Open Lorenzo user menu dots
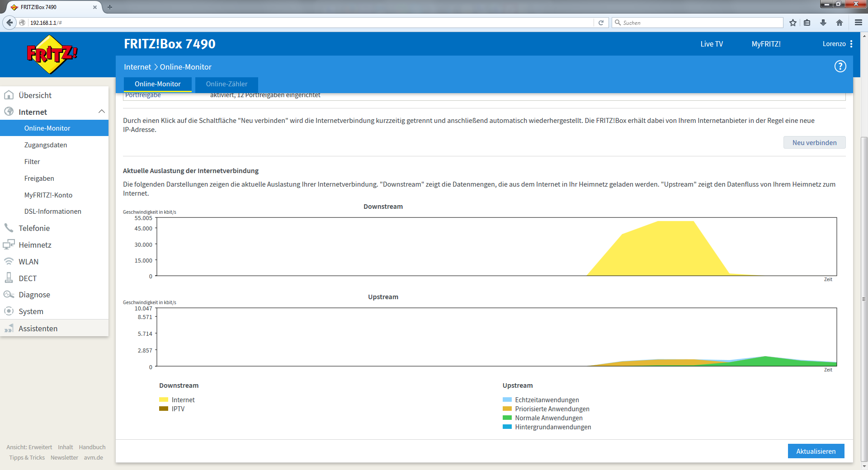868x470 pixels. point(851,44)
